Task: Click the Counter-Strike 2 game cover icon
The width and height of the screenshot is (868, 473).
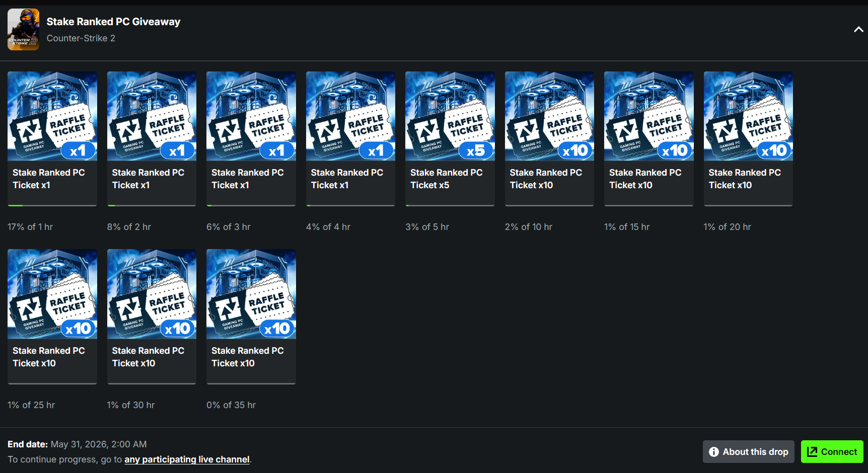Action: (x=23, y=30)
